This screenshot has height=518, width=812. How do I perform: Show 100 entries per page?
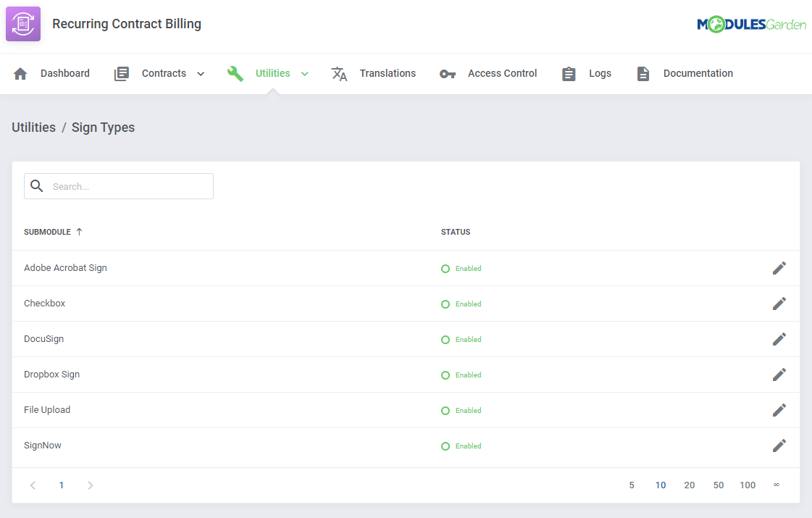click(748, 485)
